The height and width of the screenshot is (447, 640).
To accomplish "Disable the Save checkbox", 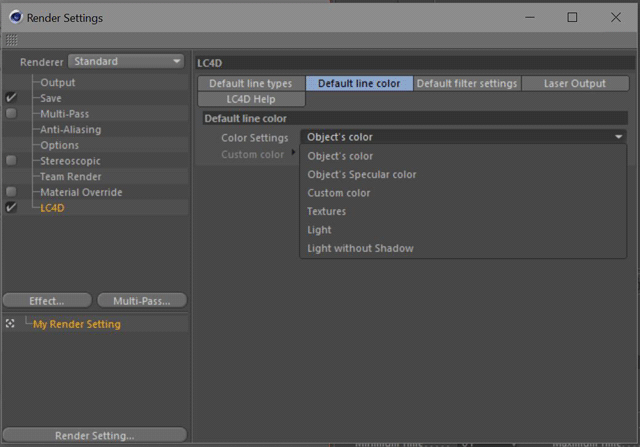I will coord(11,99).
